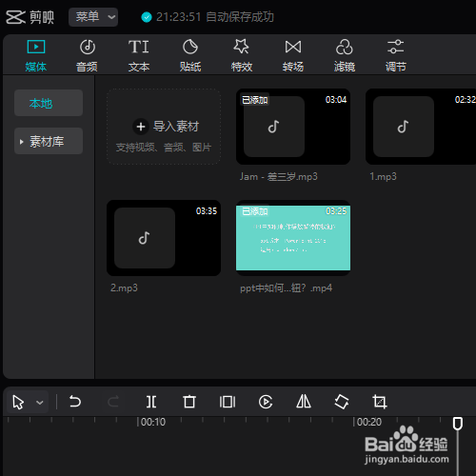
Task: Rotate the selected clip
Action: 342,402
